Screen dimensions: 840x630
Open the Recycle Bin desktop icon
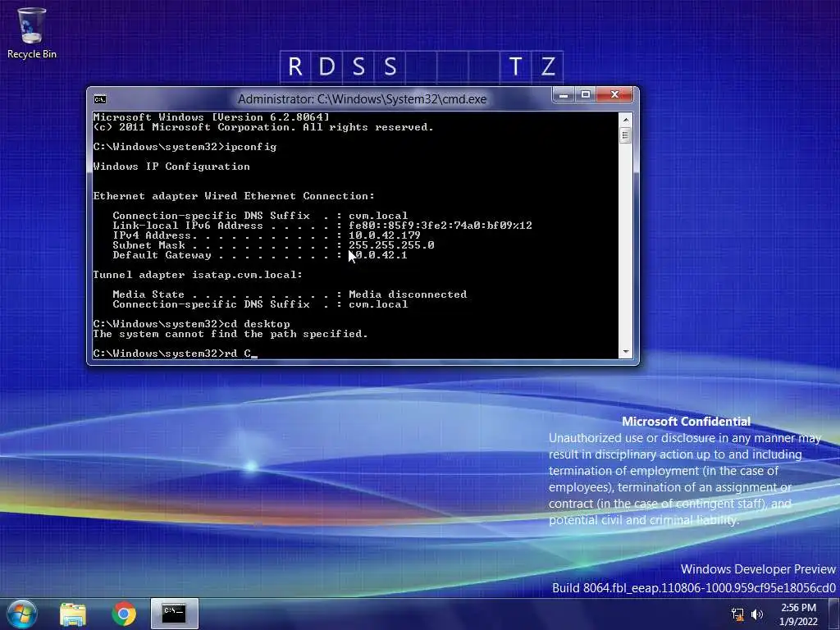[32, 33]
